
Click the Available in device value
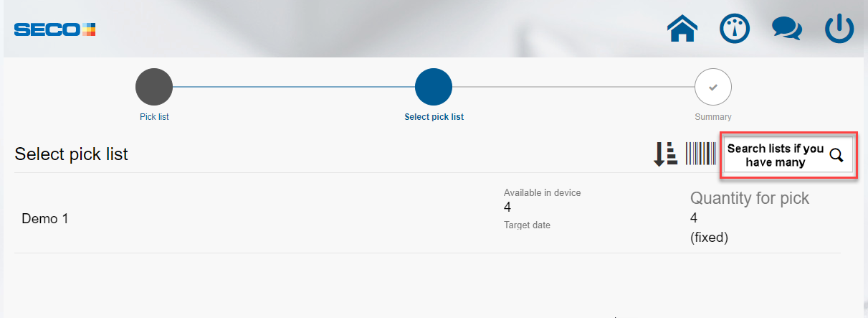[x=507, y=207]
